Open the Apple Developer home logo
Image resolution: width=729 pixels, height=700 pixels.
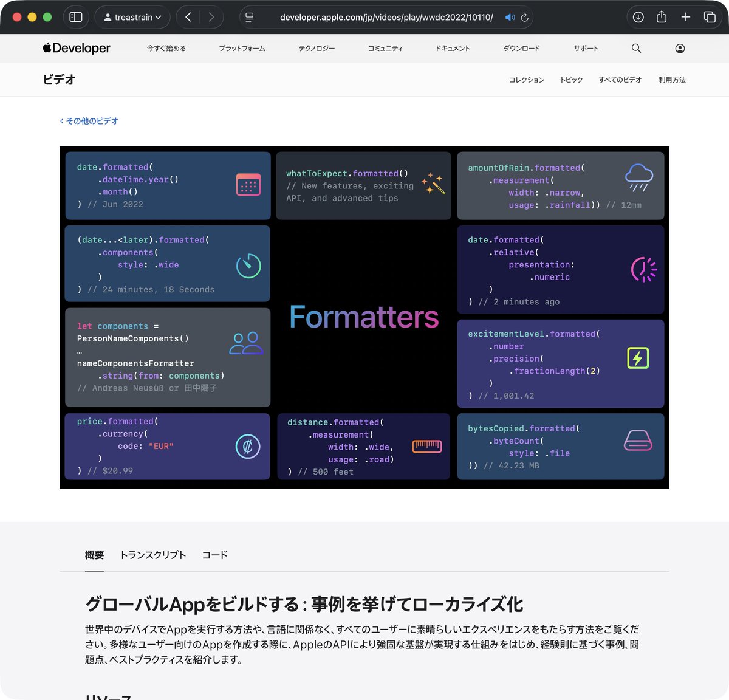(77, 48)
